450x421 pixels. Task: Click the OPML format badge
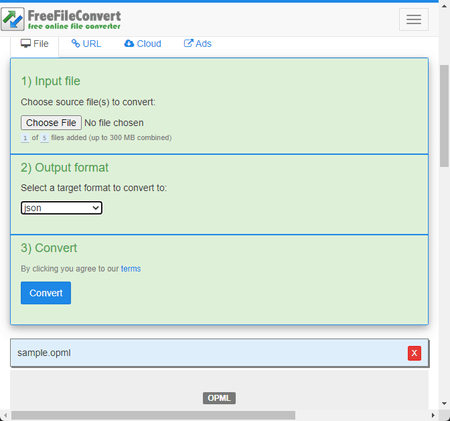pos(219,398)
